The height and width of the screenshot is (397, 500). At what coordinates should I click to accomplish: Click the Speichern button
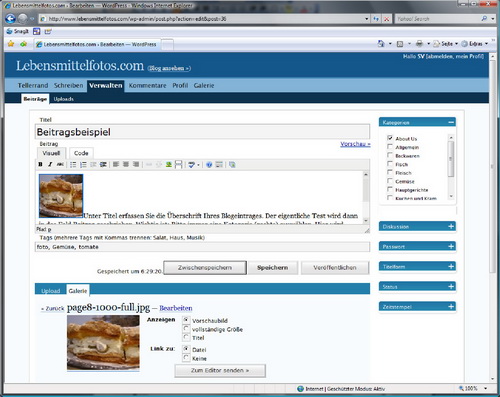[273, 268]
